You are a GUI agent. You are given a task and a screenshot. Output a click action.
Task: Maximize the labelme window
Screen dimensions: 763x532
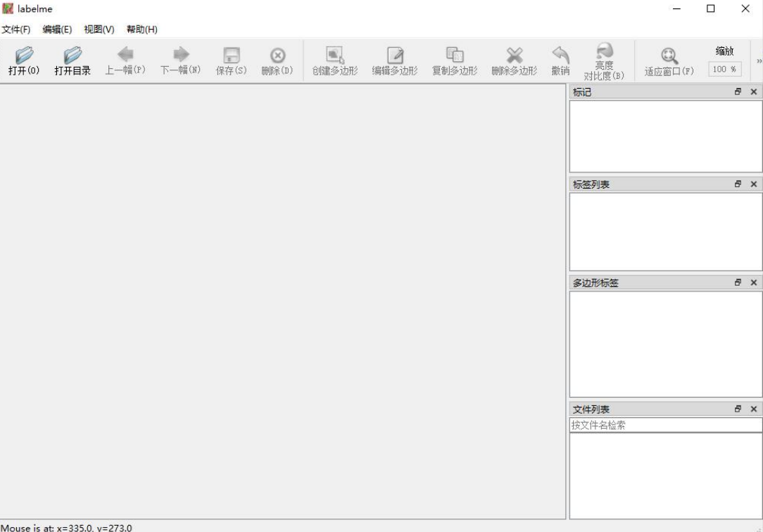pos(711,8)
